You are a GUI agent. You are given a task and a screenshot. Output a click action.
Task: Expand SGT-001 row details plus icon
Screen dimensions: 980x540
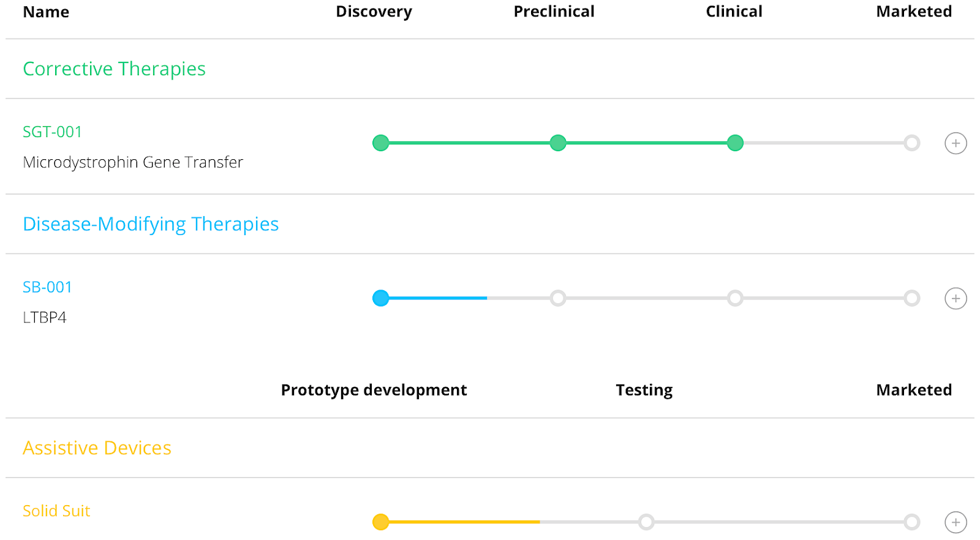(x=956, y=143)
